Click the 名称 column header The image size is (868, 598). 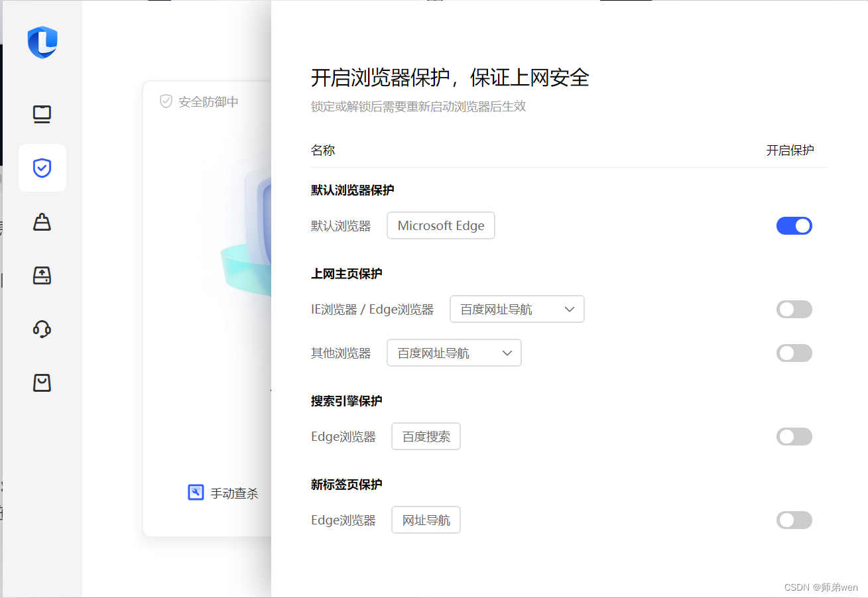(323, 150)
